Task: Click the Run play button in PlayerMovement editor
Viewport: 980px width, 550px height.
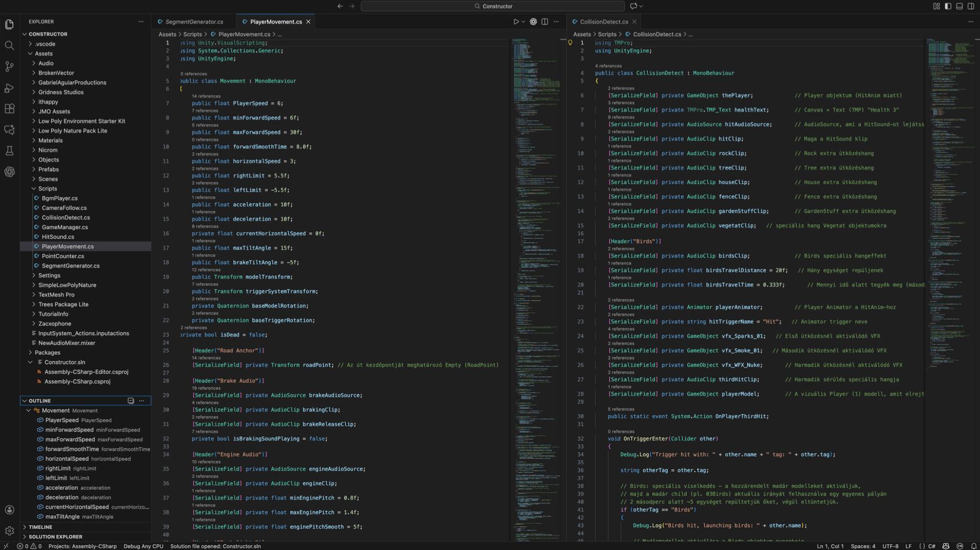Action: (x=516, y=21)
